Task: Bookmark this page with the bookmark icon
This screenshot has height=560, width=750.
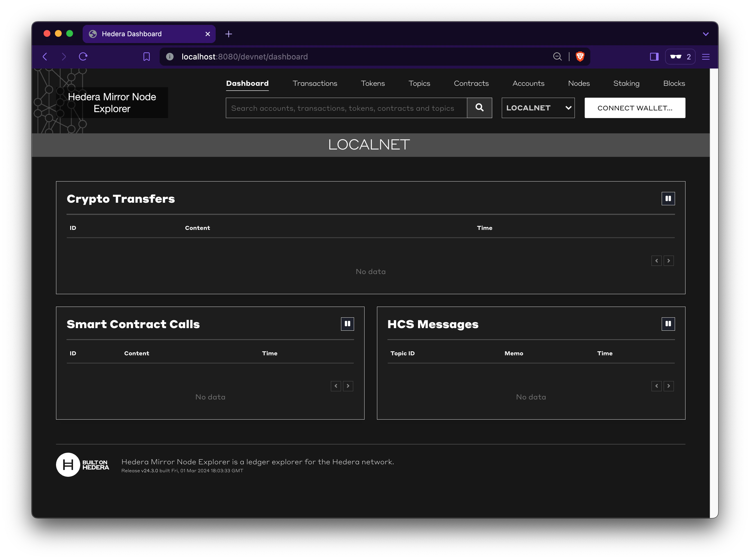Action: pyautogui.click(x=146, y=57)
